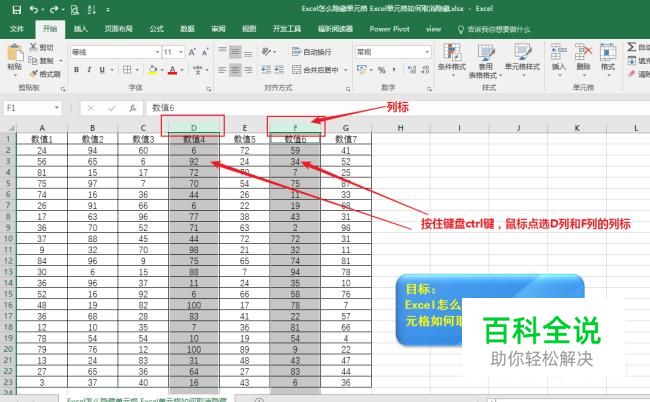This screenshot has width=650, height=402.
Task: Apply yellow fill color to cells
Action: tap(153, 70)
